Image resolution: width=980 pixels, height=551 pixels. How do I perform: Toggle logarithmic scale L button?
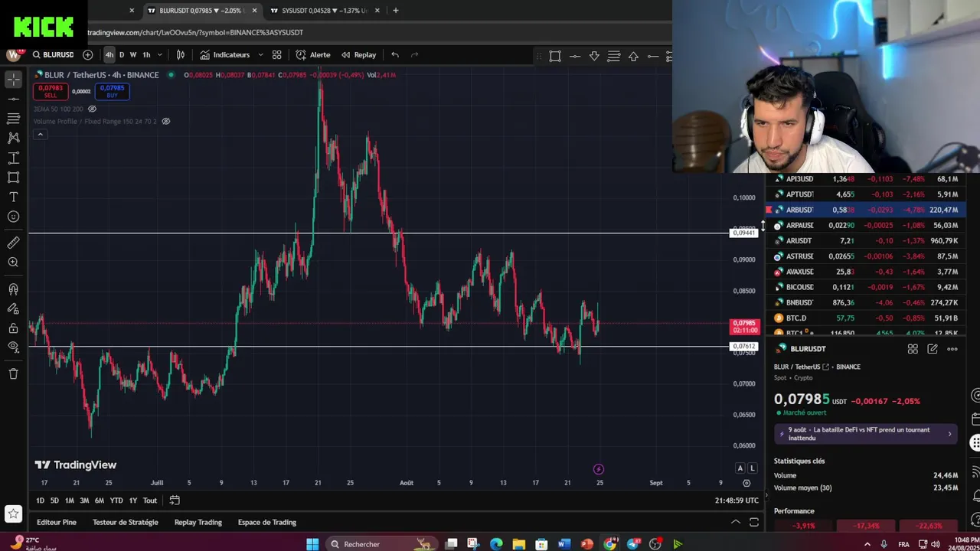[752, 468]
